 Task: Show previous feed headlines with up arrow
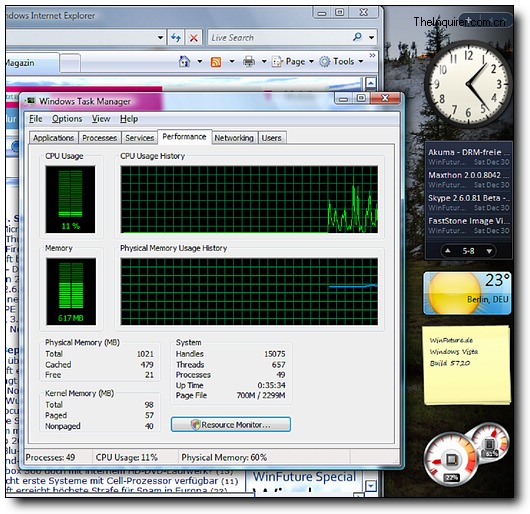click(448, 251)
